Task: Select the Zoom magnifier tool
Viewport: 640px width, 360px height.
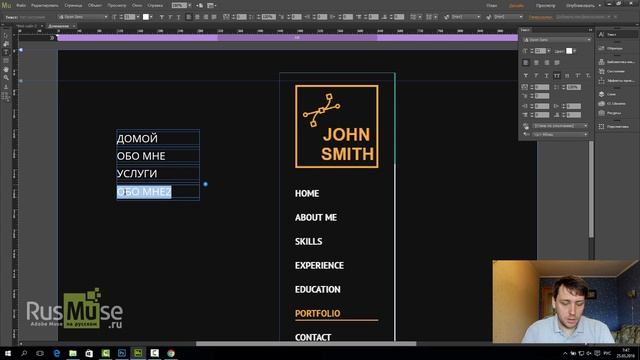Action: (x=6, y=78)
